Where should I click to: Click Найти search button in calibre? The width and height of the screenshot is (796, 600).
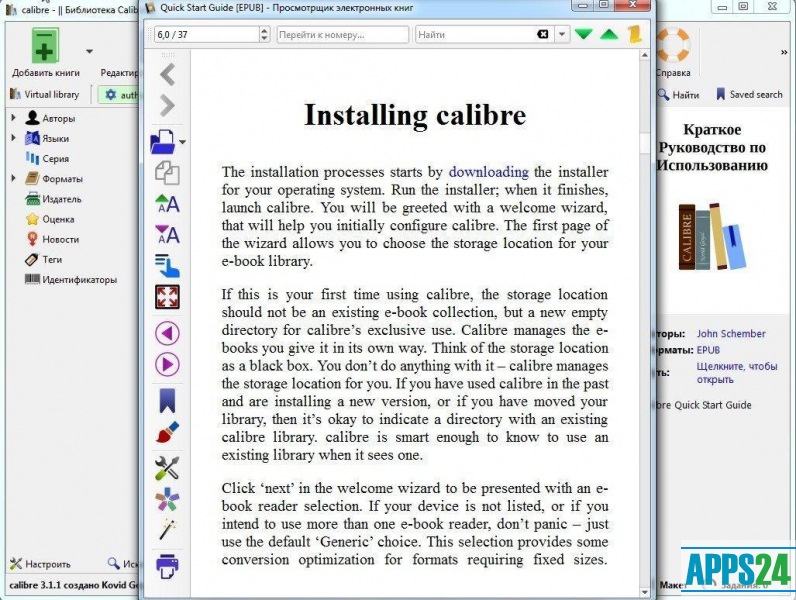(679, 95)
